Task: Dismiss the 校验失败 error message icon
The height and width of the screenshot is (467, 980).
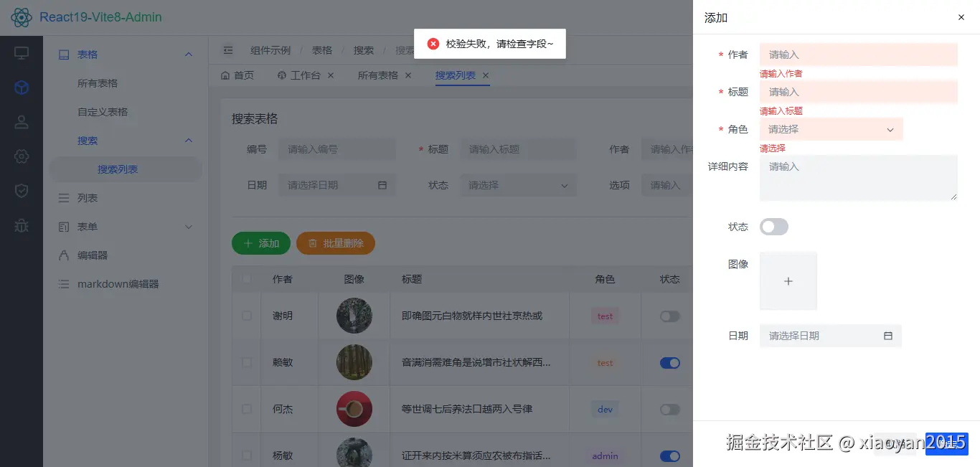Action: click(433, 44)
